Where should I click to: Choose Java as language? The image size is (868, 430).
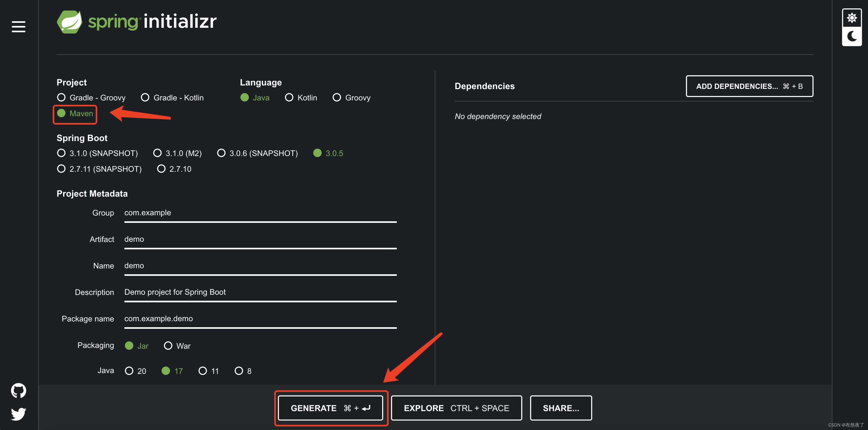[255, 98]
